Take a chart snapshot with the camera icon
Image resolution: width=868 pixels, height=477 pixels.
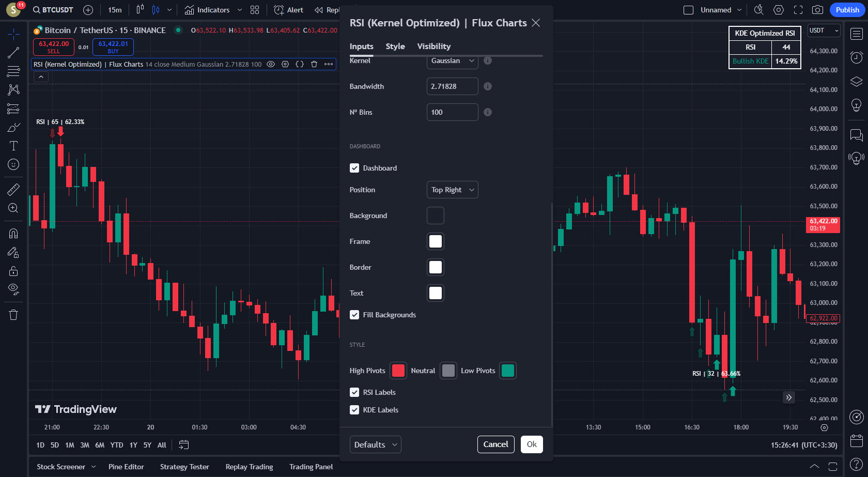(816, 9)
